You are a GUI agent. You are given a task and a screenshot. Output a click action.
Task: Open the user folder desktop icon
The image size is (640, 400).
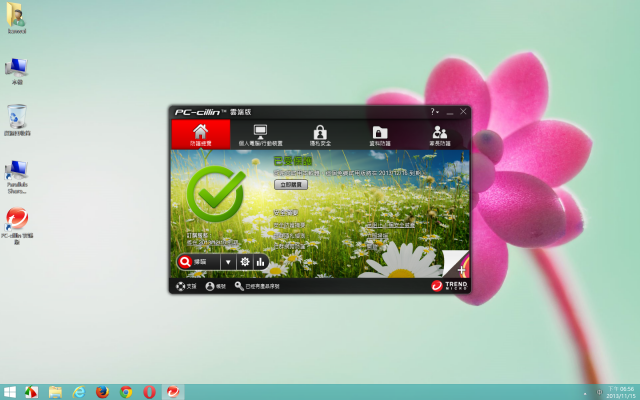click(16, 18)
